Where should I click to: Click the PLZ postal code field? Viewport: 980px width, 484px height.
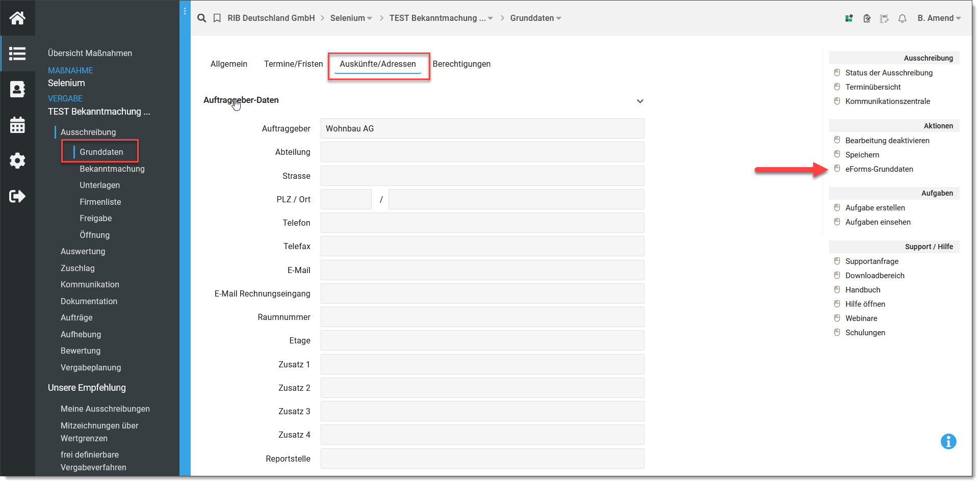pos(346,199)
